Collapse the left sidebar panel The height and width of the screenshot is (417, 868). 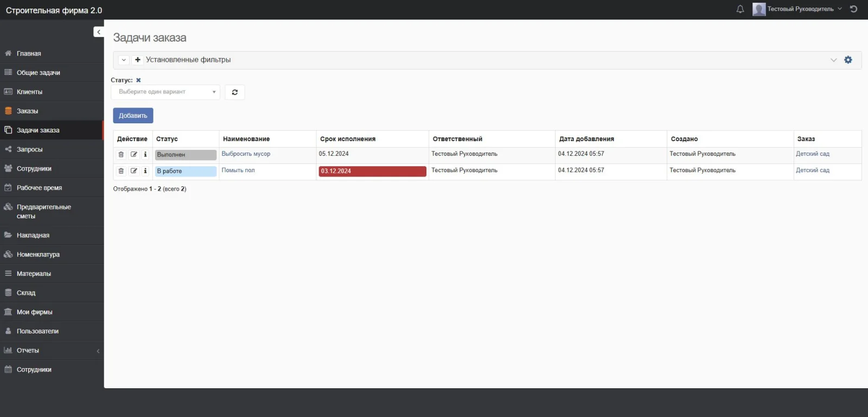(x=98, y=32)
